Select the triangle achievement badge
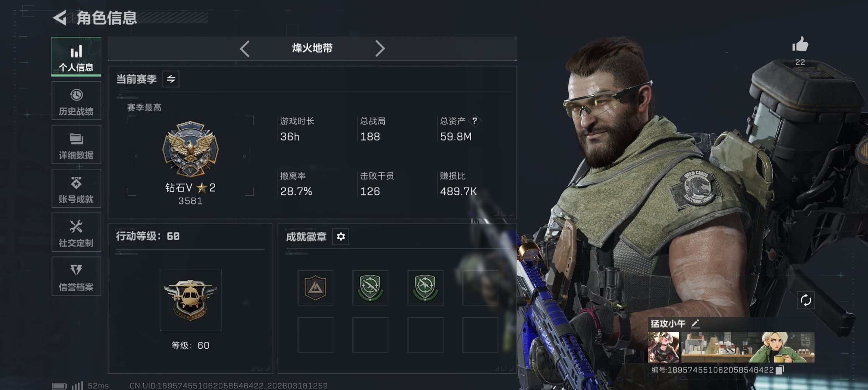The width and height of the screenshot is (868, 390). [x=315, y=288]
